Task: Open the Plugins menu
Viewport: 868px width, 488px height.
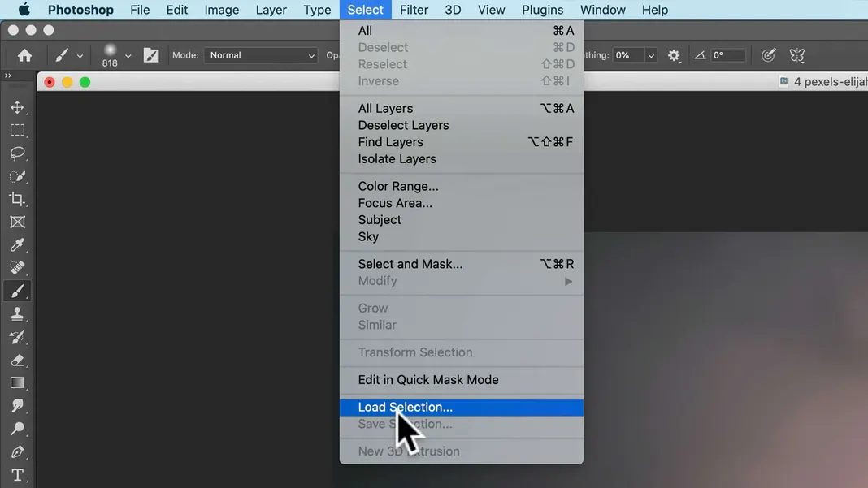Action: tap(543, 10)
